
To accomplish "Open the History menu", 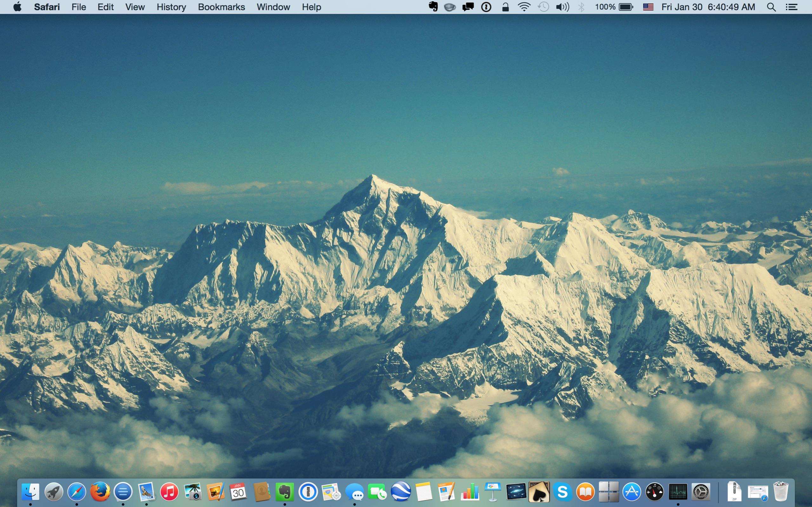I will pos(171,7).
